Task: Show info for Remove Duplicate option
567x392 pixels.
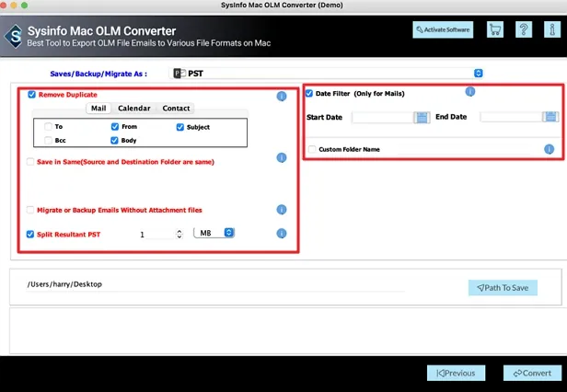Action: tap(282, 97)
